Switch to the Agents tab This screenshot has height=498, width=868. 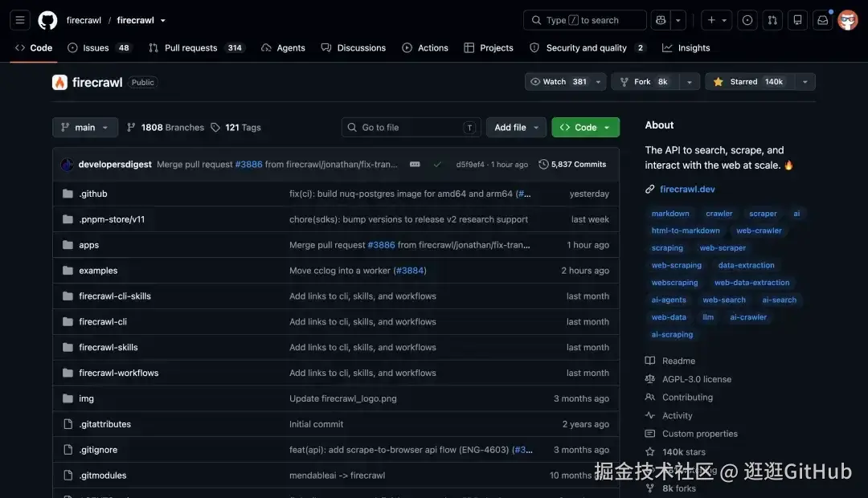click(283, 48)
